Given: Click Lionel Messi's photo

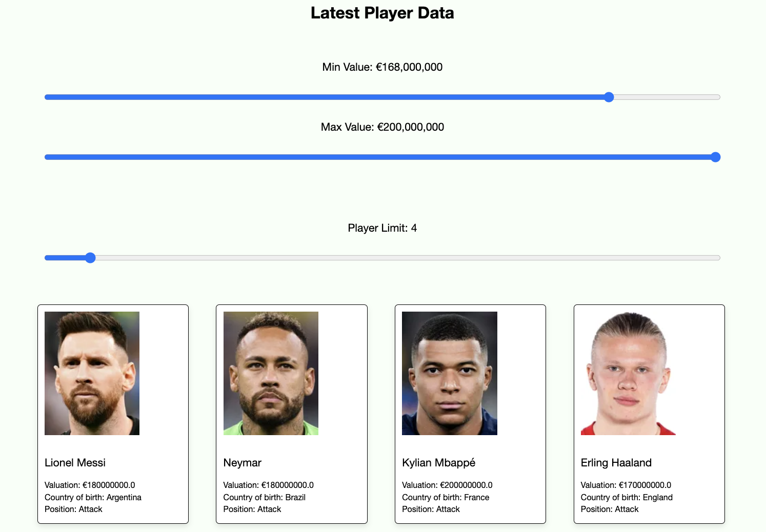Looking at the screenshot, I should (92, 373).
